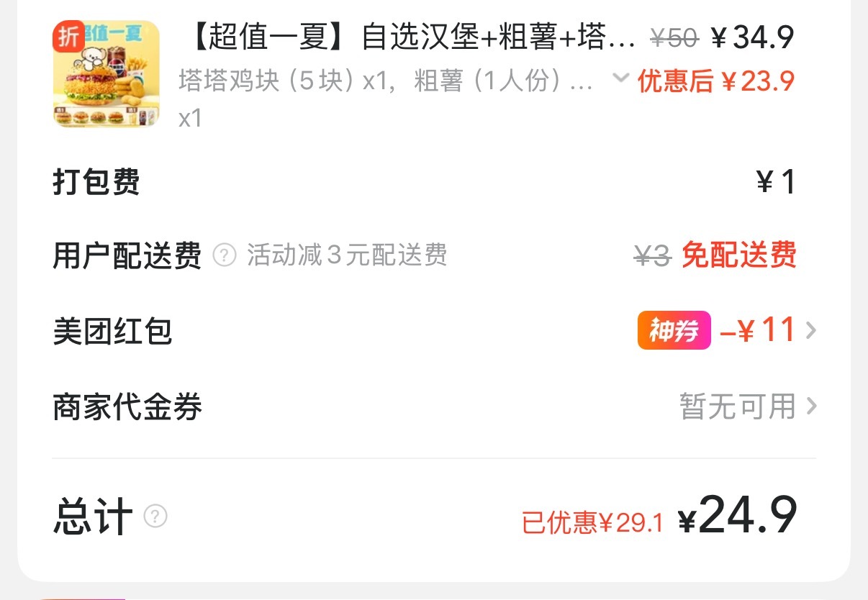Tap the 折 discount badge on product image

[x=69, y=37]
